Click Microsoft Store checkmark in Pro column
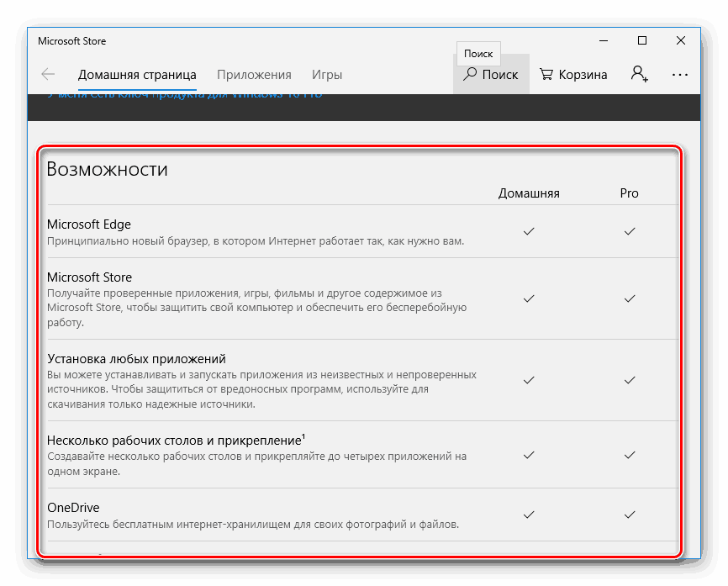The image size is (728, 586). click(x=630, y=298)
